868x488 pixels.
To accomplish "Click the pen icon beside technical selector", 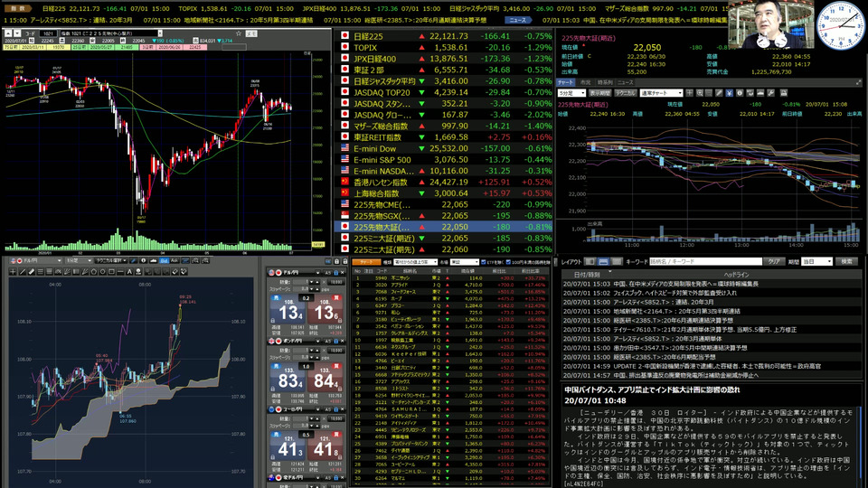I will pos(134,260).
